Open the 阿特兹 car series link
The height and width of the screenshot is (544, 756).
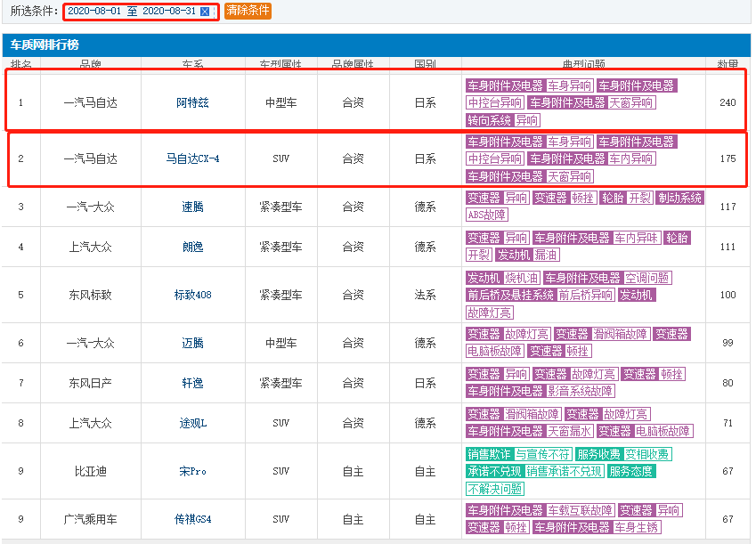coord(192,102)
